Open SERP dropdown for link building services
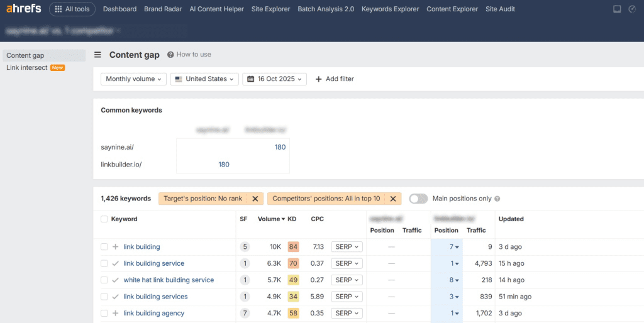644x323 pixels. [347, 297]
